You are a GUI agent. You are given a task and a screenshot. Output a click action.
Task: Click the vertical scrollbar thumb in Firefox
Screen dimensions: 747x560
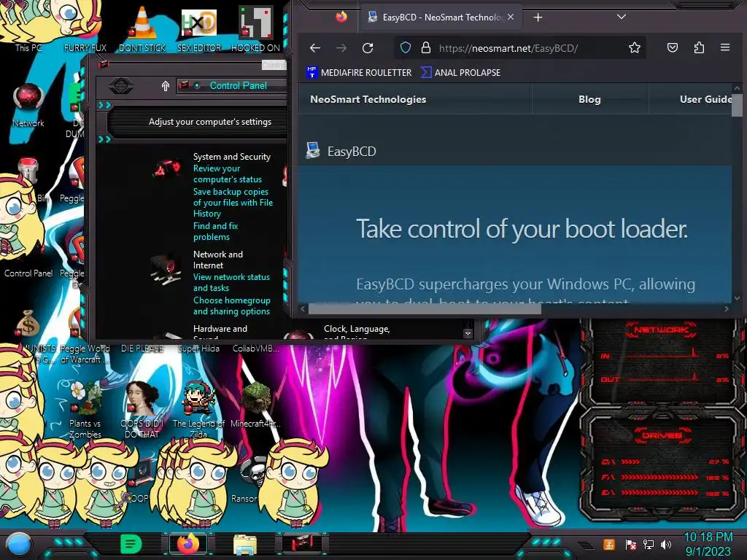[x=737, y=105]
